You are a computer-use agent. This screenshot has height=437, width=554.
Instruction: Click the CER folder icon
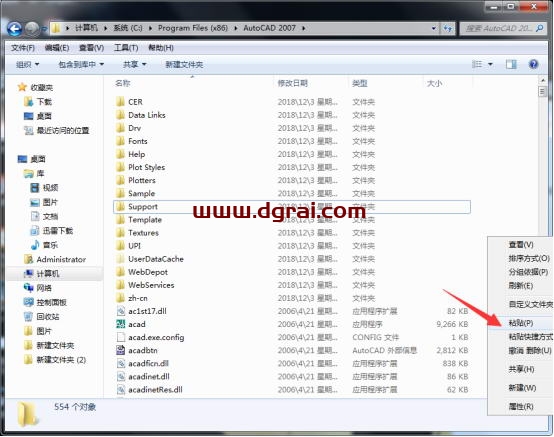[x=120, y=102]
